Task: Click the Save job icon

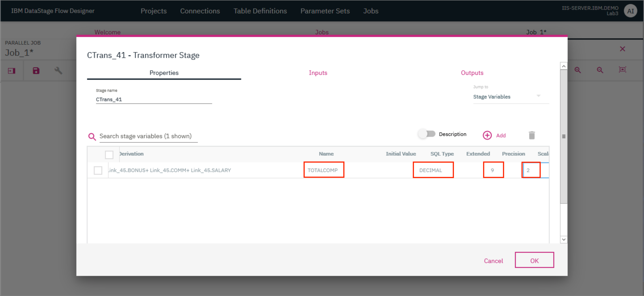Action: [36, 70]
